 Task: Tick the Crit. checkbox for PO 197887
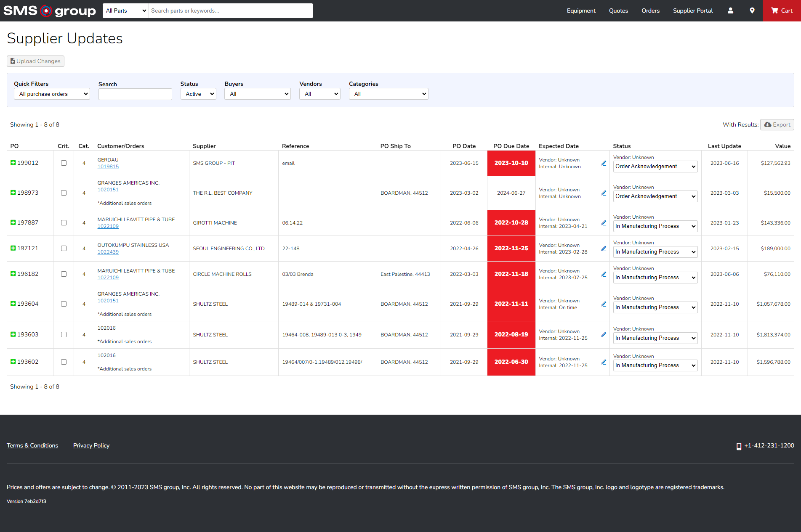tap(64, 223)
